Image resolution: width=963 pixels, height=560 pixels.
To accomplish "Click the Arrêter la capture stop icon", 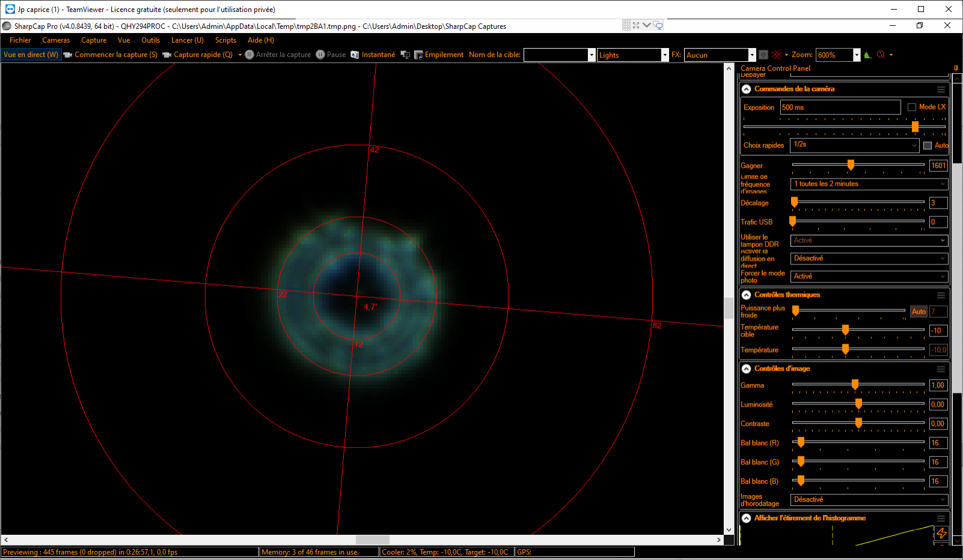I will pos(249,55).
